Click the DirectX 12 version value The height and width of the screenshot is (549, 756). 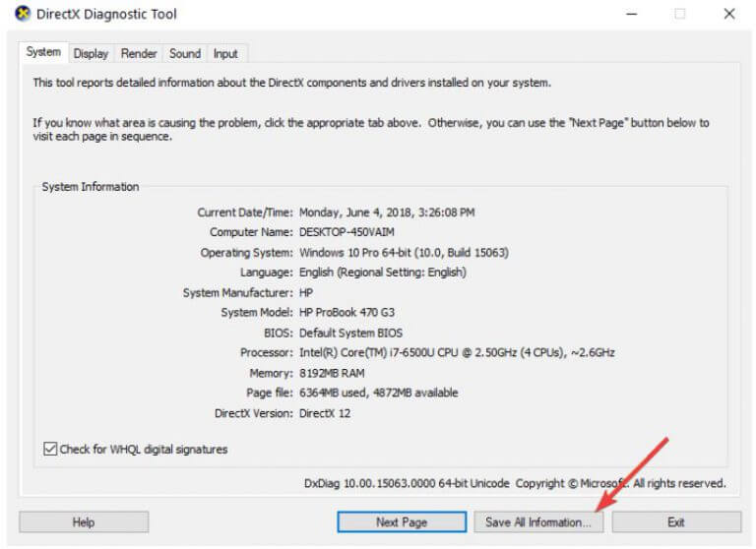[x=325, y=413]
